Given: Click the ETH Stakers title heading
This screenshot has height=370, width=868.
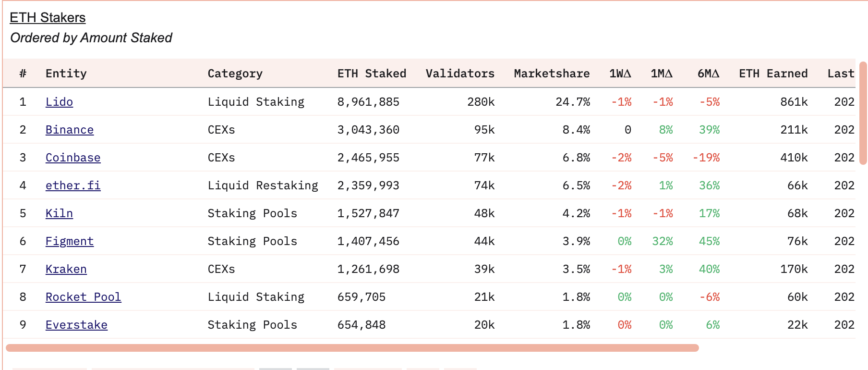Looking at the screenshot, I should (x=48, y=17).
